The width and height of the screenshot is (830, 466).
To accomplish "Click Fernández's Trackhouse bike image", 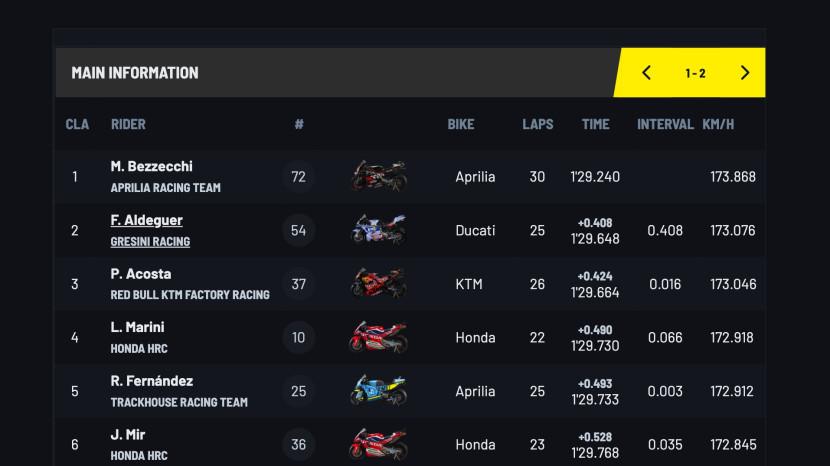I will click(x=379, y=391).
